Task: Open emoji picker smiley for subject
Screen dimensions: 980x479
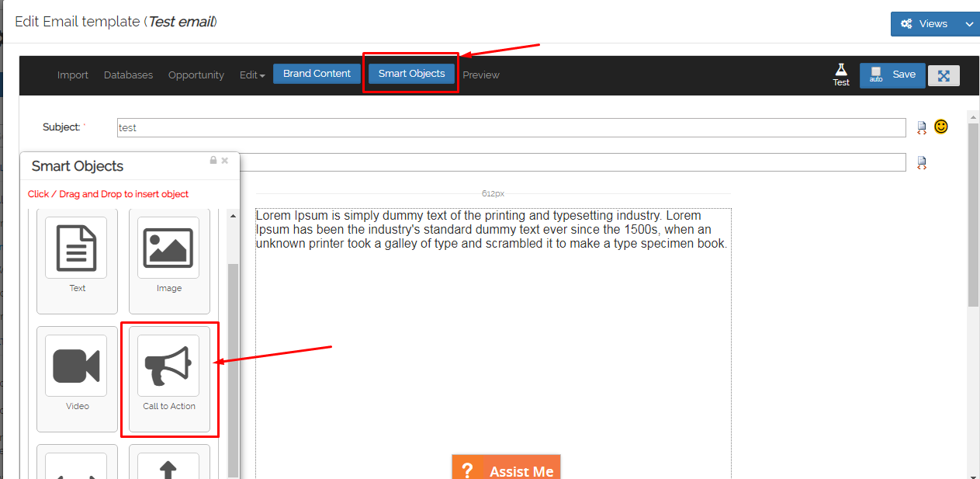Action: click(x=941, y=127)
